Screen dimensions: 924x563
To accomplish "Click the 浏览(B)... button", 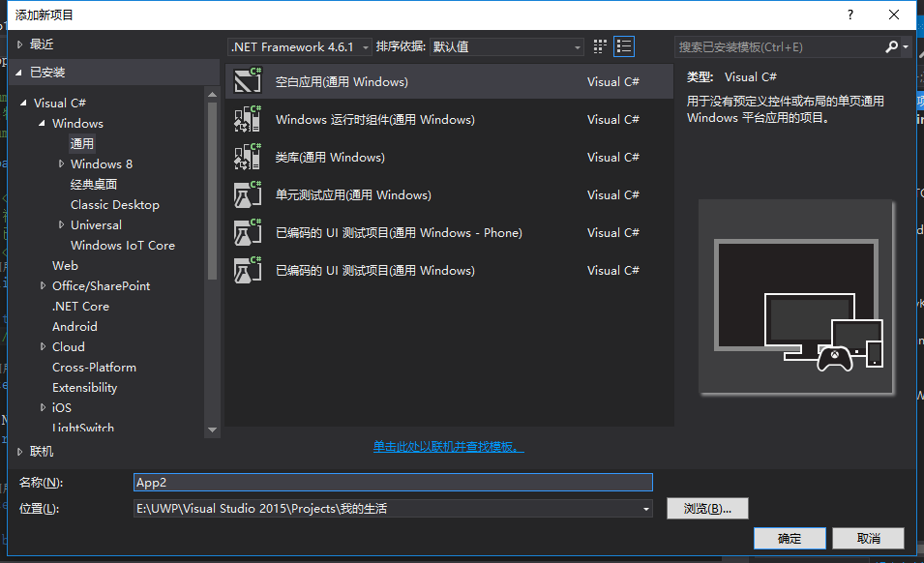I will pos(707,508).
